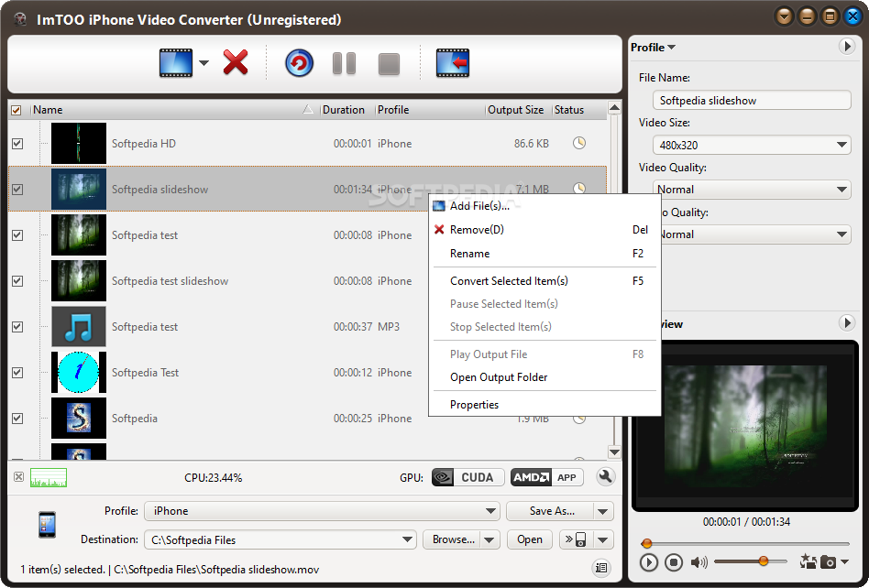Click the transfer to device icon
869x588 pixels.
(577, 539)
